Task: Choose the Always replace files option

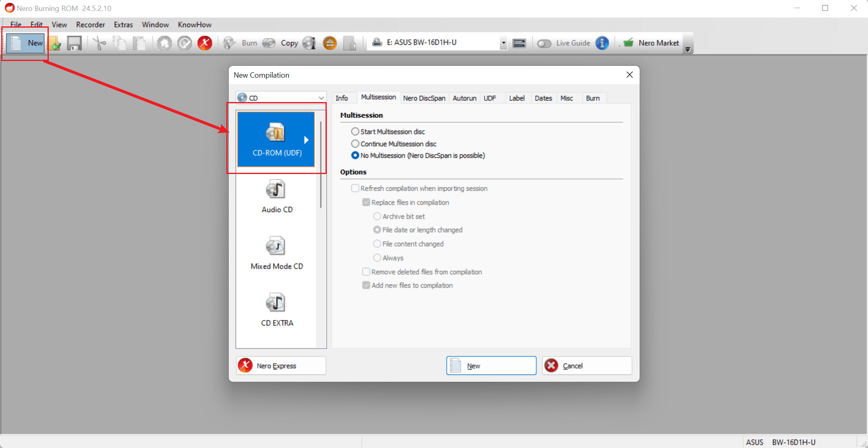Action: (377, 257)
